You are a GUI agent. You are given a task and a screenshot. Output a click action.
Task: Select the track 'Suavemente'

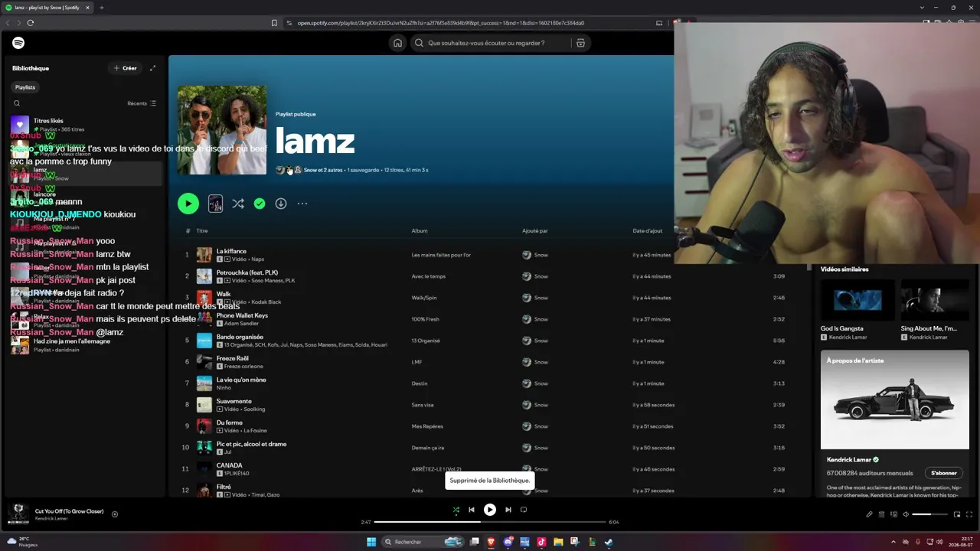(234, 401)
